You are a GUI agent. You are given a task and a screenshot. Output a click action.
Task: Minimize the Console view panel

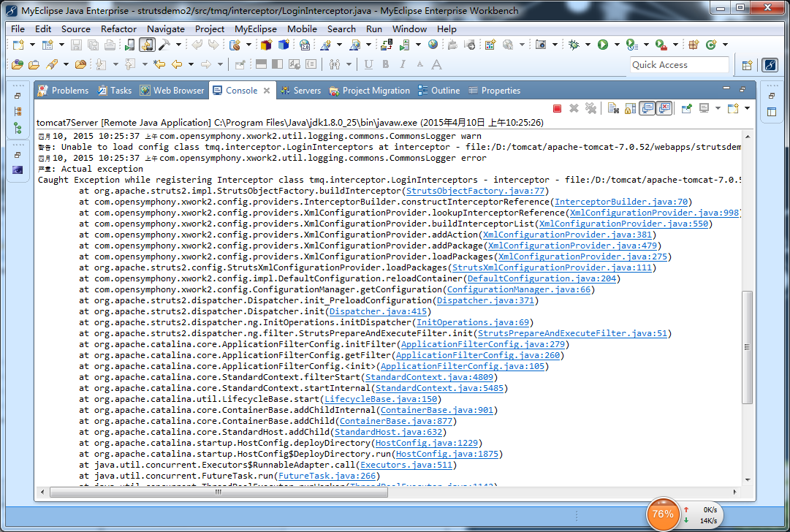(x=726, y=88)
